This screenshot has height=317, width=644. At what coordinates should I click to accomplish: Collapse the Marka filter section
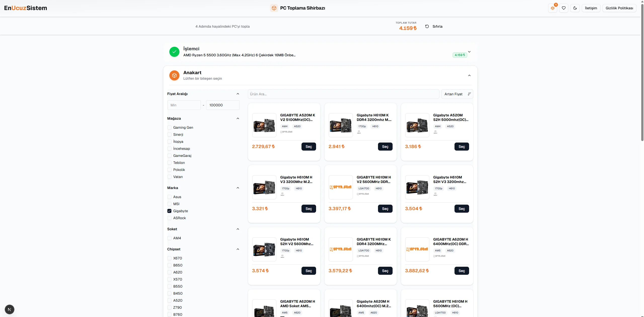[238, 188]
